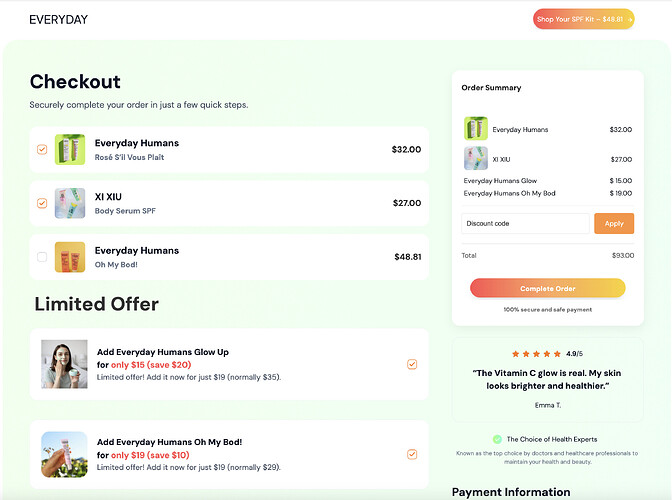The height and width of the screenshot is (500, 672).
Task: Uncheck the Everyday Humans Rosé S'il Vous Plaît item
Action: [x=42, y=150]
